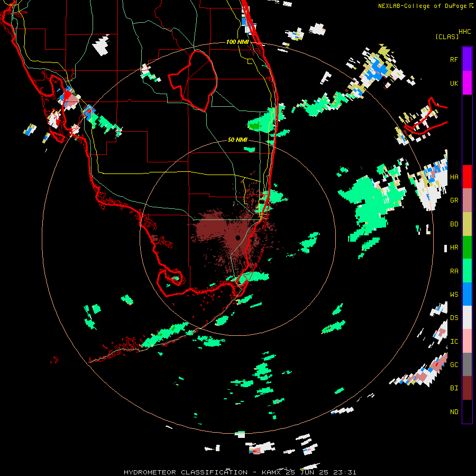
Task: Click the DS white legend swatch
Action: pos(467,317)
